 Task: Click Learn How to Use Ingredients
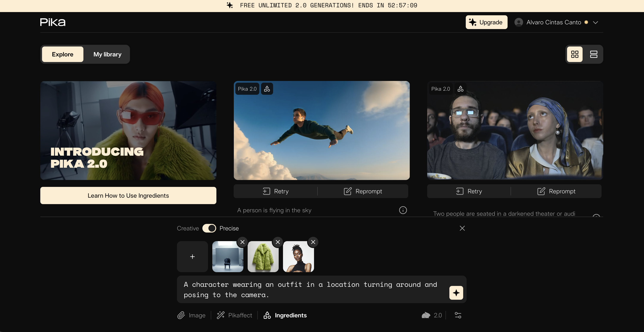(x=128, y=195)
